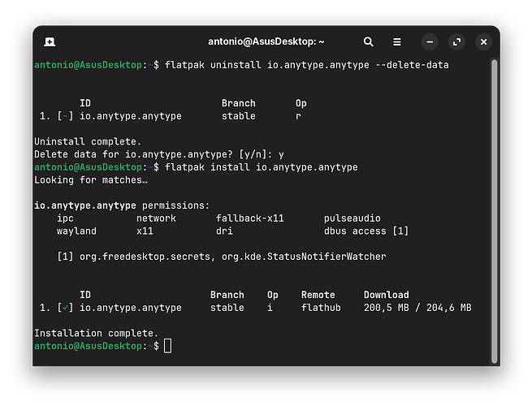Click the 'io.anytype.anytype permissions:' heading

pyautogui.click(x=122, y=205)
